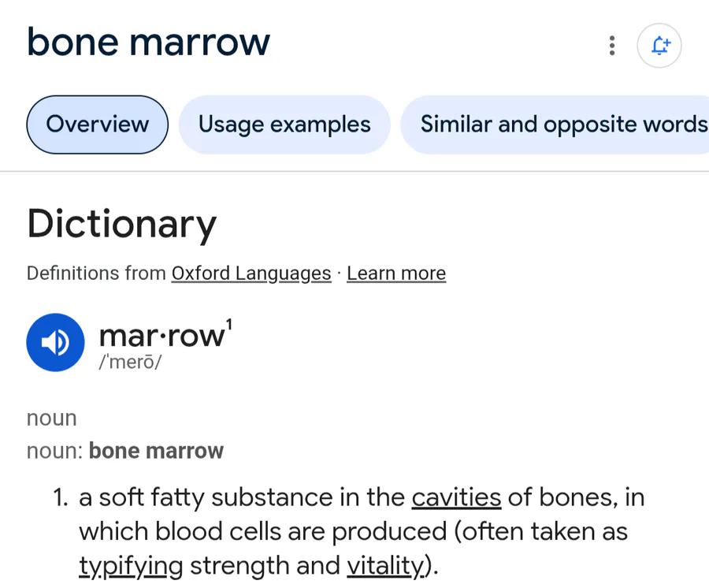The width and height of the screenshot is (709, 588).
Task: Follow the Learn more link
Action: click(x=396, y=274)
